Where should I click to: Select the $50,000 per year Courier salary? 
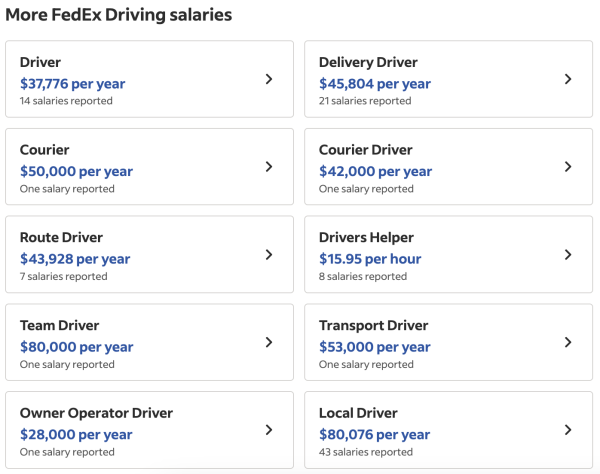click(76, 171)
